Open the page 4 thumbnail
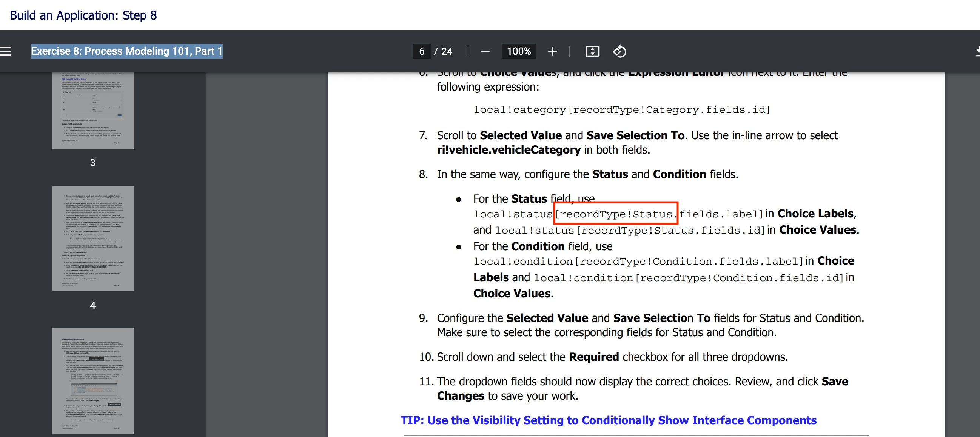The width and height of the screenshot is (980, 437). 93,239
